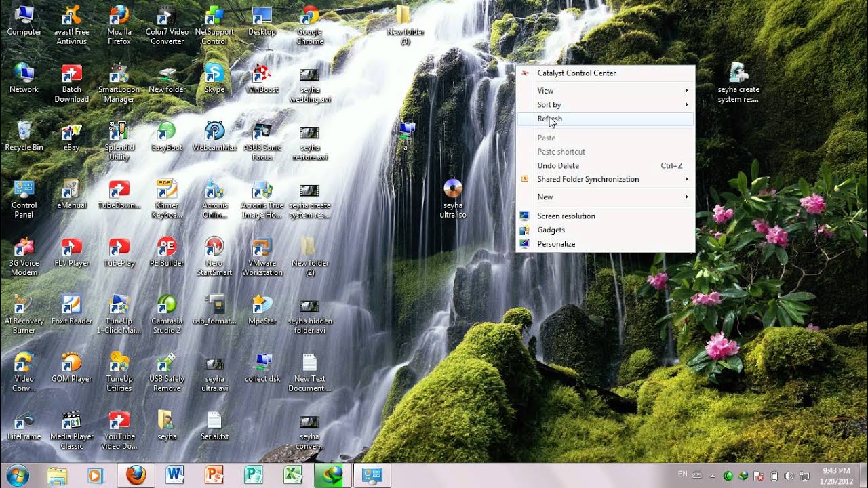Open the volume control tray icon
868x488 pixels.
click(x=790, y=476)
